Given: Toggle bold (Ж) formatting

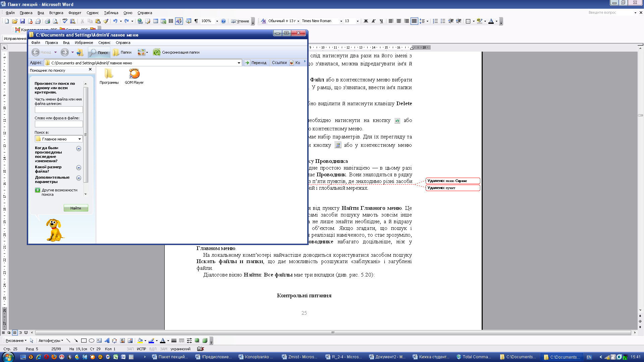Looking at the screenshot, I should coord(366,21).
